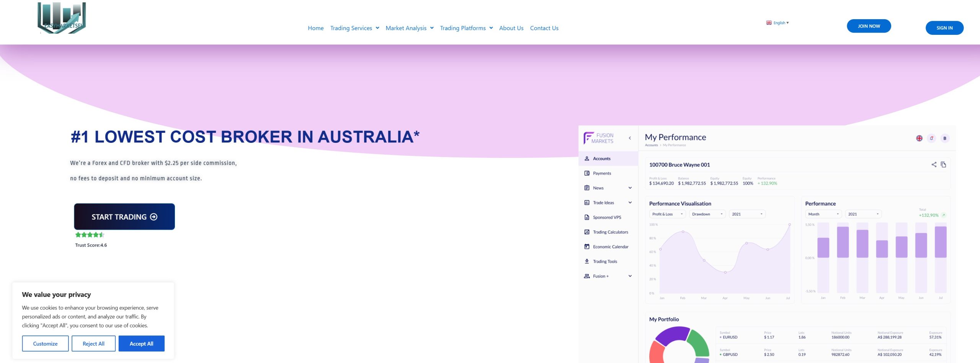This screenshot has height=363, width=980.
Task: Expand the Market Analysis menu
Action: tap(409, 28)
